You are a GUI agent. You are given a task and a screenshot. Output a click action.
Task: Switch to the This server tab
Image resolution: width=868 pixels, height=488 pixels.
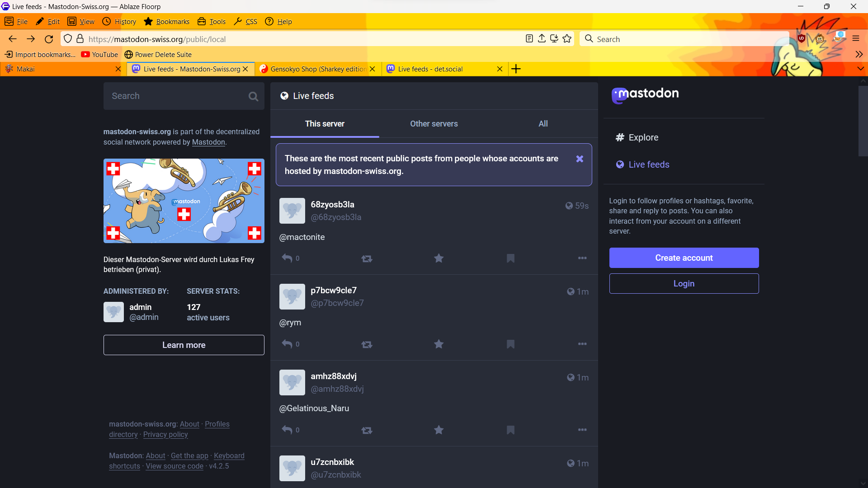325,124
